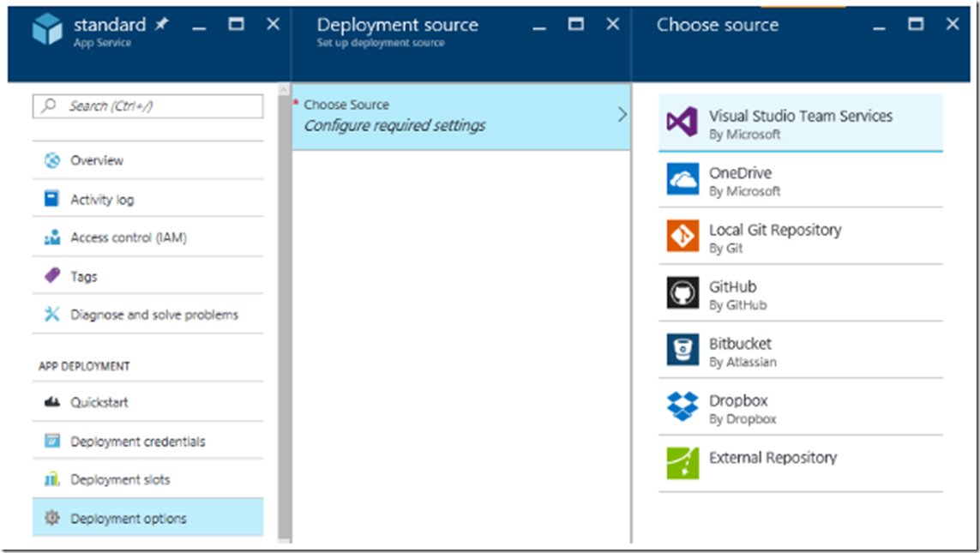Screen dimensions: 980x553
Task: Select Diagnose and solve problems
Action: tap(148, 315)
